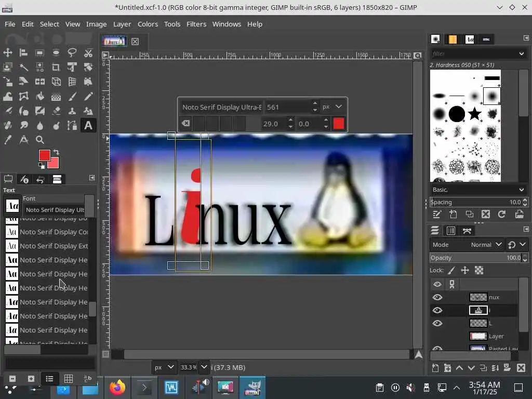Select the Flip tool
Screen dimensions: 532x399
click(x=39, y=82)
